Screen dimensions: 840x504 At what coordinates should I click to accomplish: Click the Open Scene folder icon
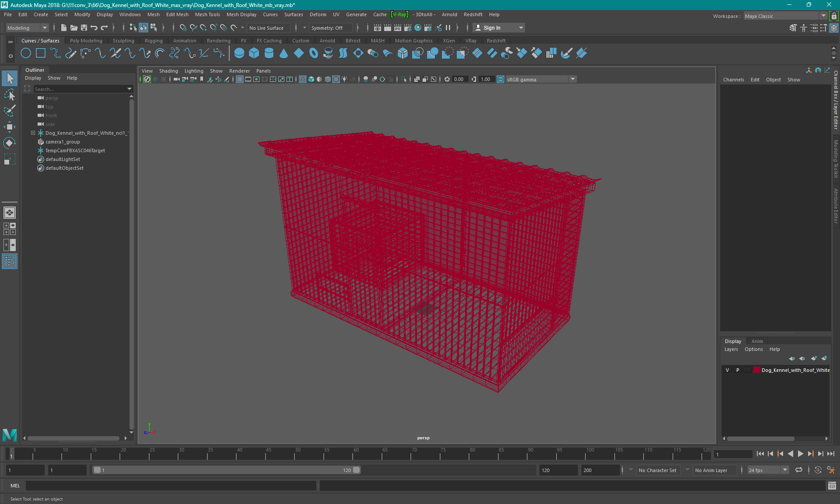tap(74, 28)
